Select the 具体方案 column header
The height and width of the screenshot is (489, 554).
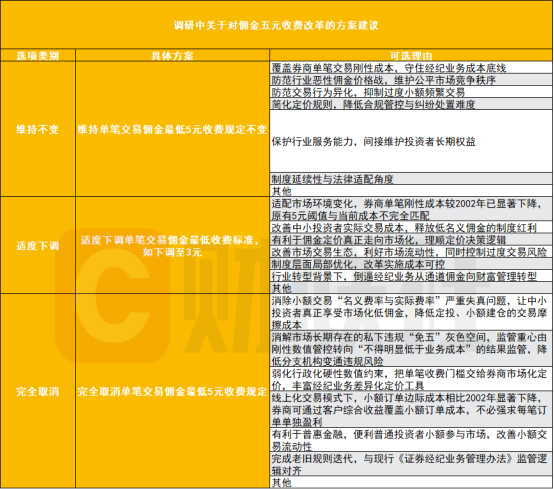pos(172,55)
